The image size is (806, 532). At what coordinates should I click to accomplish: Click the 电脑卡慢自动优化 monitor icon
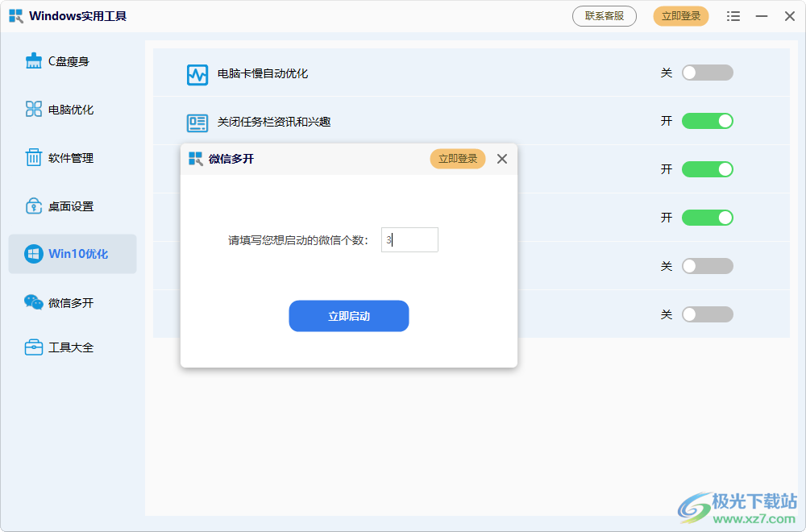click(x=197, y=74)
